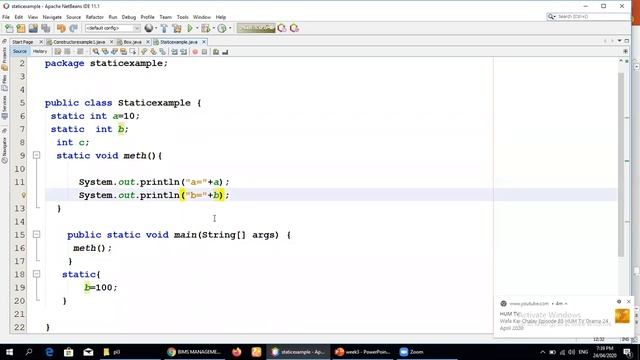Open the Refactor menu
This screenshot has width=640, height=360.
(95, 17)
